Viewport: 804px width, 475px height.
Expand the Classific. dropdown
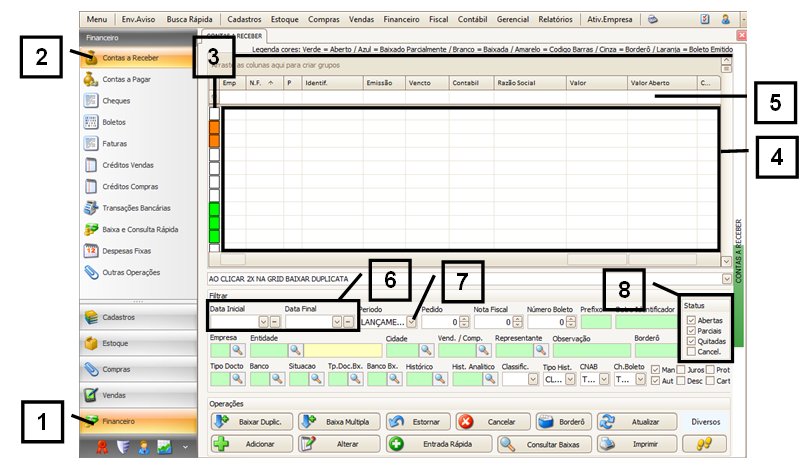pos(533,380)
